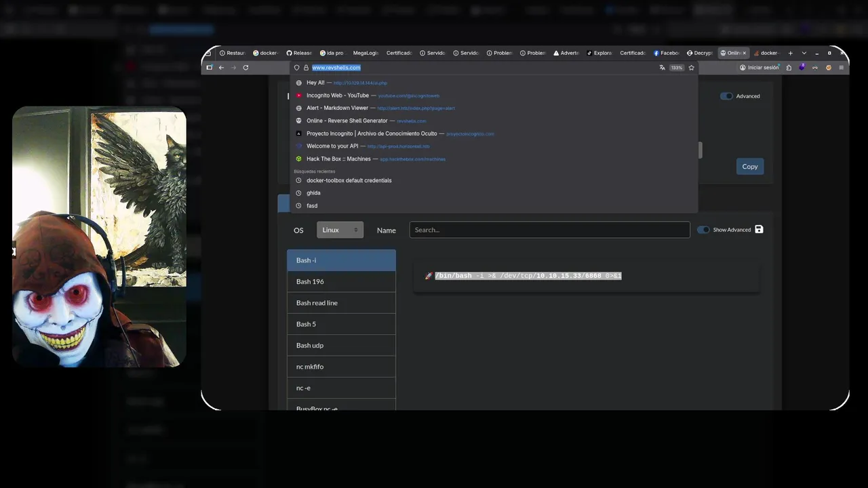868x488 pixels.
Task: Click the scrollbar thumb beside the suggestions
Action: [701, 150]
